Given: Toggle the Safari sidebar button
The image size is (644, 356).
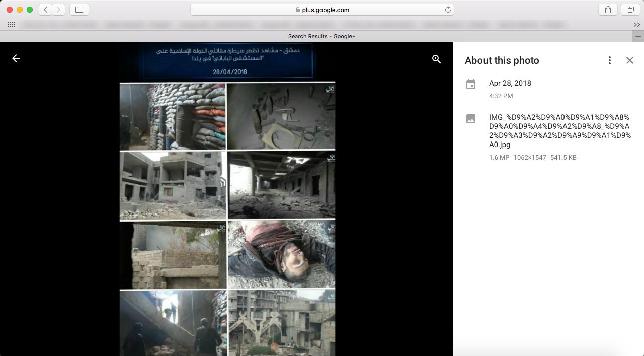Looking at the screenshot, I should pos(79,10).
